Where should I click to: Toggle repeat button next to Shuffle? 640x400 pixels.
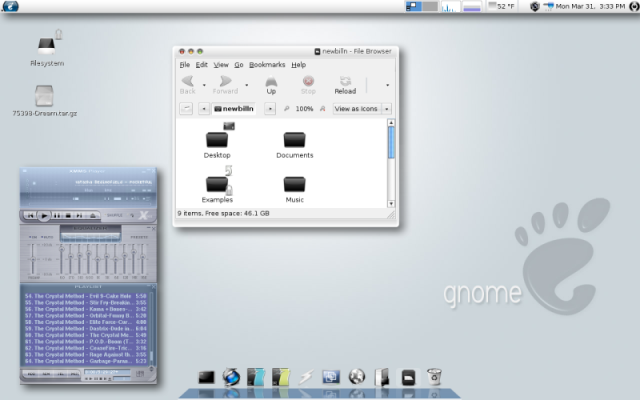[131, 215]
